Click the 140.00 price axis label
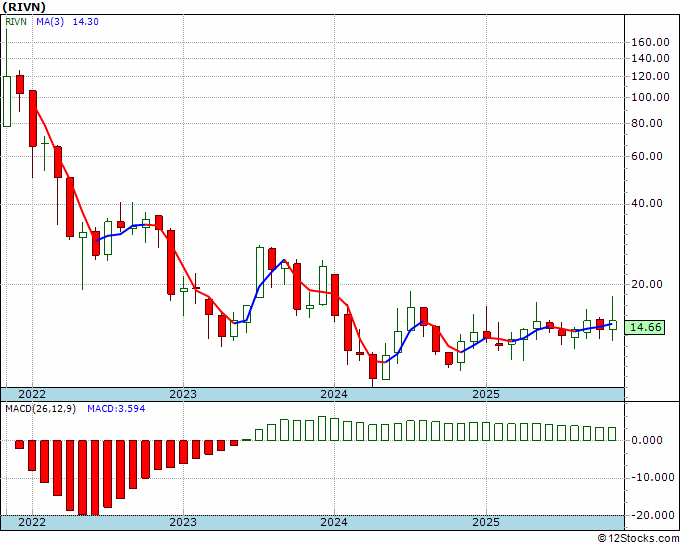This screenshot has width=680, height=546. click(x=651, y=58)
